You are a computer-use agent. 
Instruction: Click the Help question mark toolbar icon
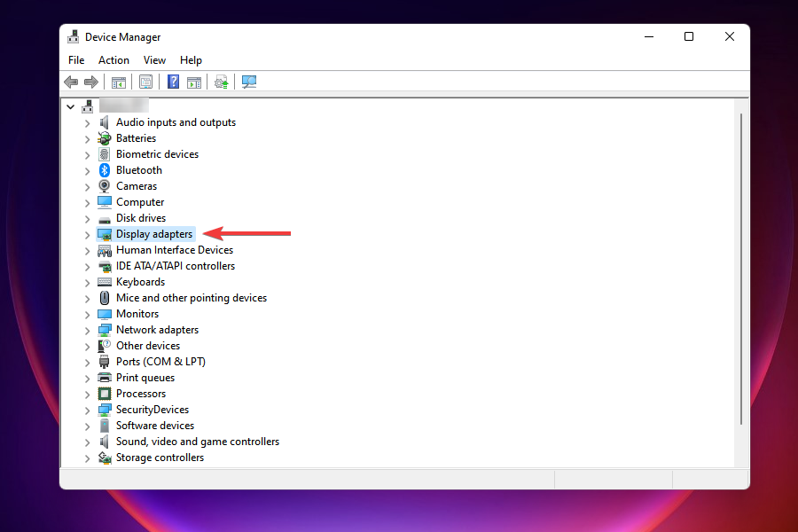point(174,82)
